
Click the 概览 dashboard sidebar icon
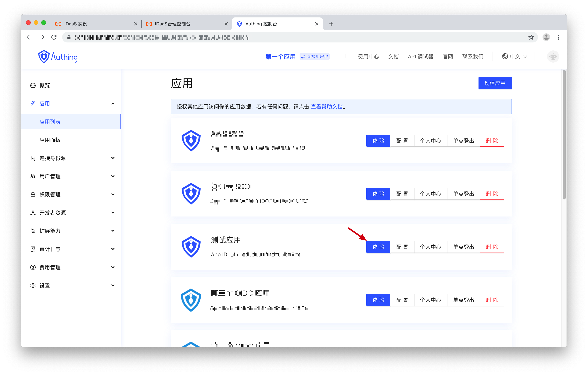coord(33,85)
